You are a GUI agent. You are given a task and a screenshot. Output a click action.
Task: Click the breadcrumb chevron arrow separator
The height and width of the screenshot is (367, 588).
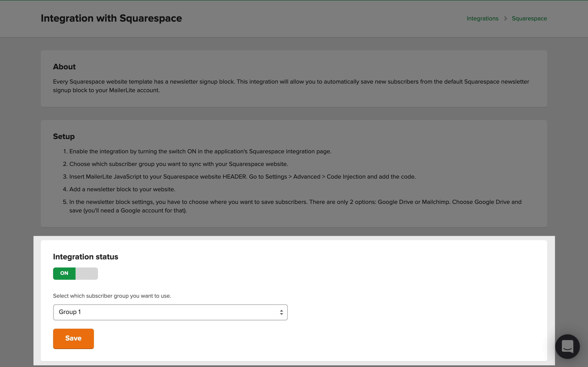pyautogui.click(x=505, y=18)
